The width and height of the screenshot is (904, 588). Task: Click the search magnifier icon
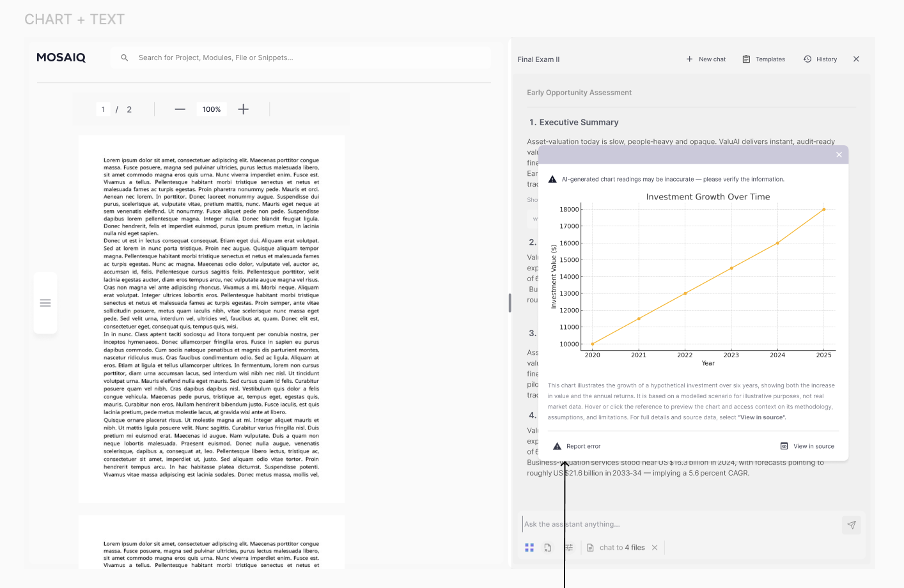(124, 58)
